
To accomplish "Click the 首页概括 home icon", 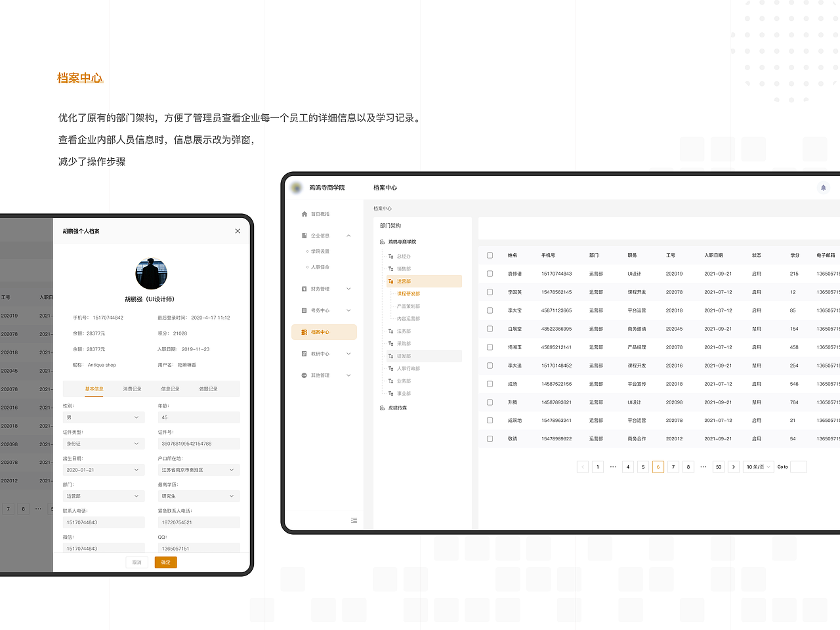I will (x=305, y=213).
